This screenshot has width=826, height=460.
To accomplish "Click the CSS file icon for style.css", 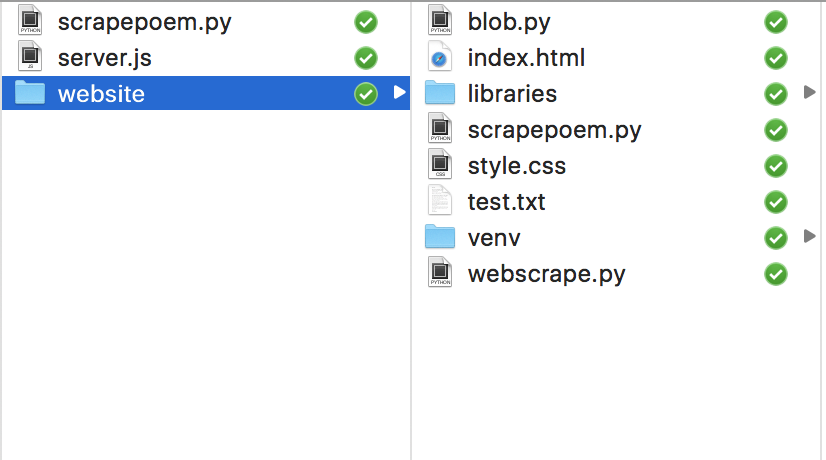I will click(440, 164).
